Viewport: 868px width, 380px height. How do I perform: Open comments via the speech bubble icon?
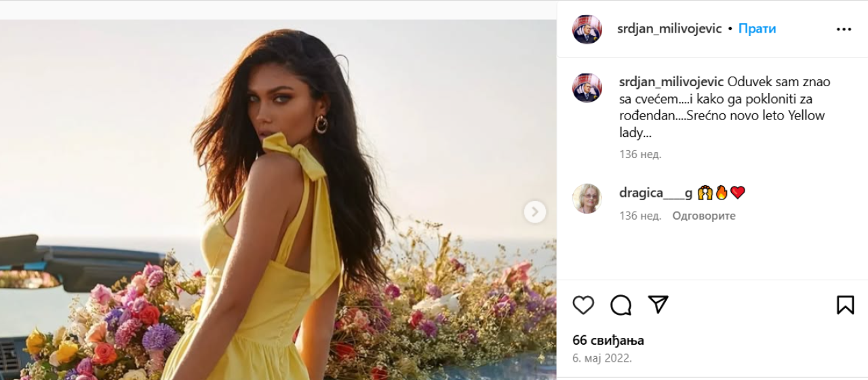[x=620, y=305]
